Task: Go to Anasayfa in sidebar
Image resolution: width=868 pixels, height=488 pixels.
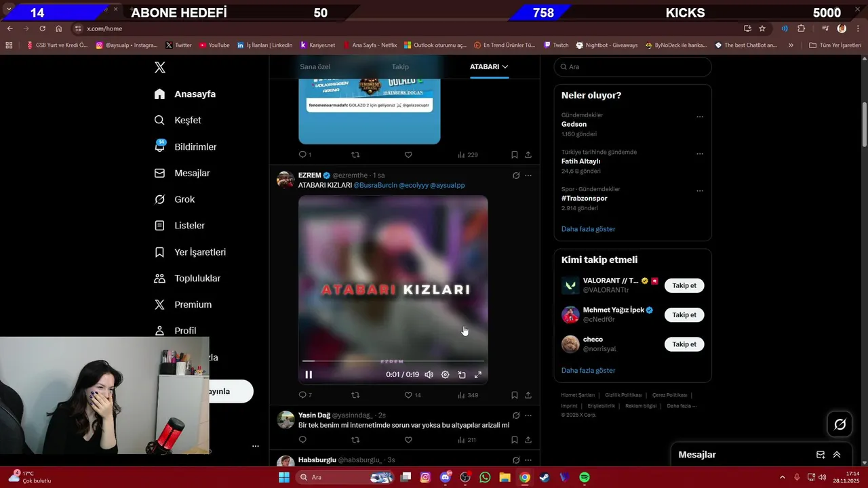Action: pyautogui.click(x=185, y=94)
